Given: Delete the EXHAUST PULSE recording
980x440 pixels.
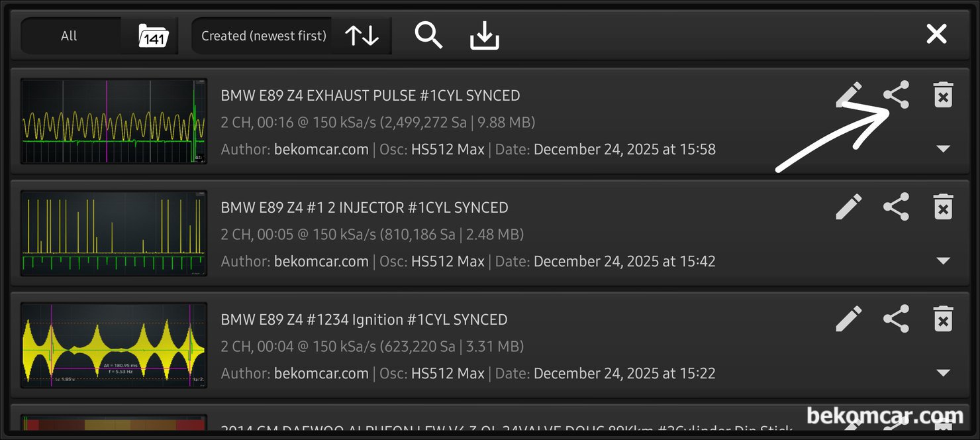Looking at the screenshot, I should click(943, 95).
